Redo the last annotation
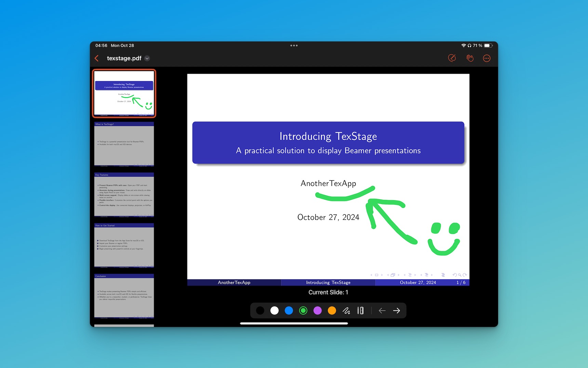The height and width of the screenshot is (368, 588). (x=464, y=275)
